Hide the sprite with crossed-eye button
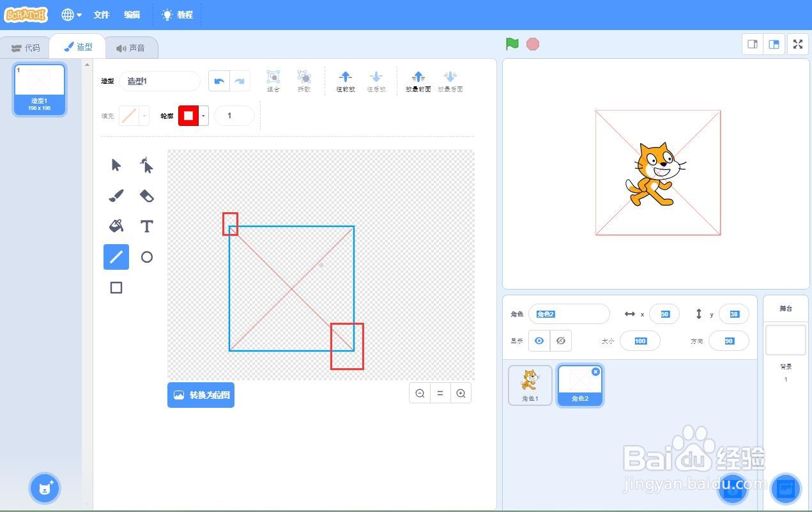This screenshot has height=512, width=812. point(561,341)
